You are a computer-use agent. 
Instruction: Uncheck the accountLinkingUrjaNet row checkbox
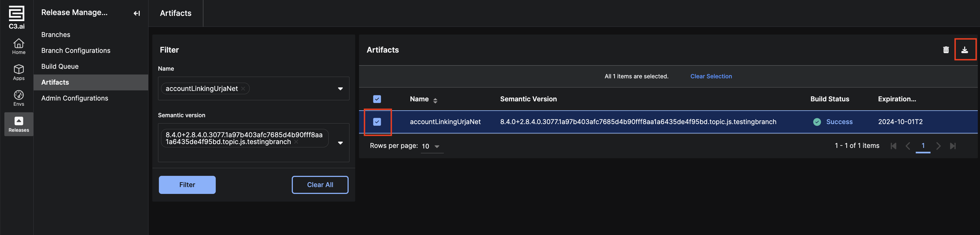click(x=377, y=122)
